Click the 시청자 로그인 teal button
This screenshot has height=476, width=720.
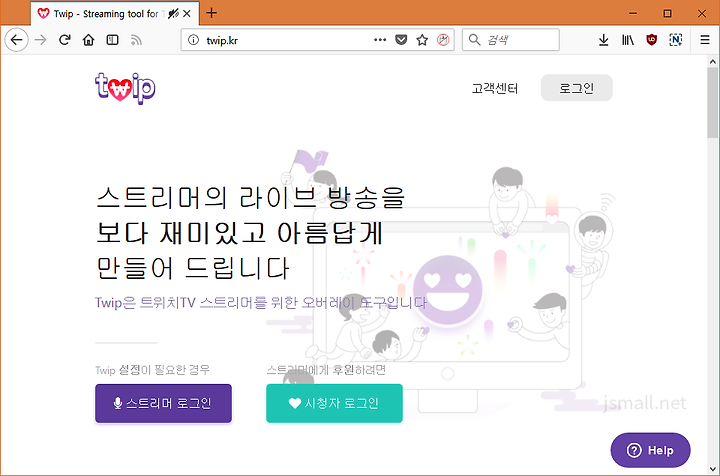point(334,403)
